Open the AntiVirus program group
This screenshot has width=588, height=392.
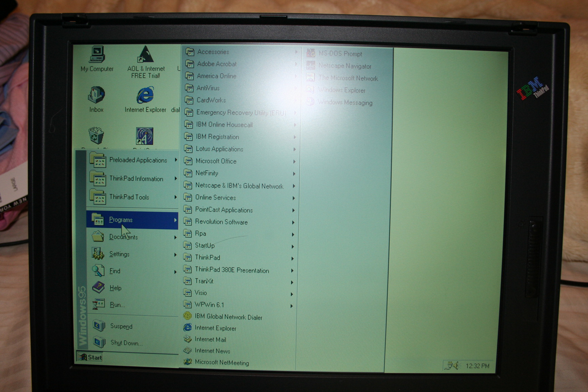point(241,88)
